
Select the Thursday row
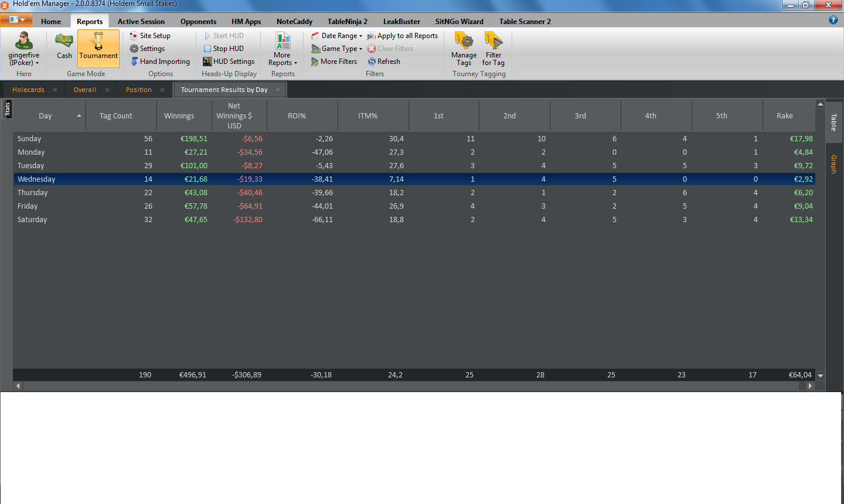pos(414,193)
